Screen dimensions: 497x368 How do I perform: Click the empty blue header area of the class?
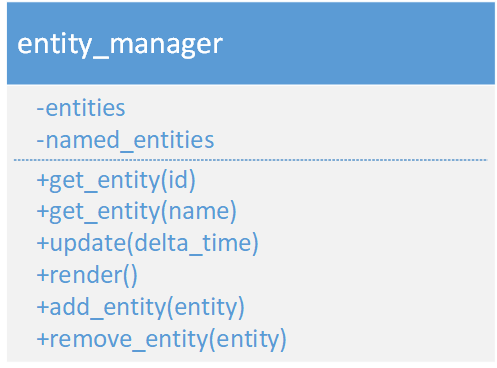[x=358, y=43]
